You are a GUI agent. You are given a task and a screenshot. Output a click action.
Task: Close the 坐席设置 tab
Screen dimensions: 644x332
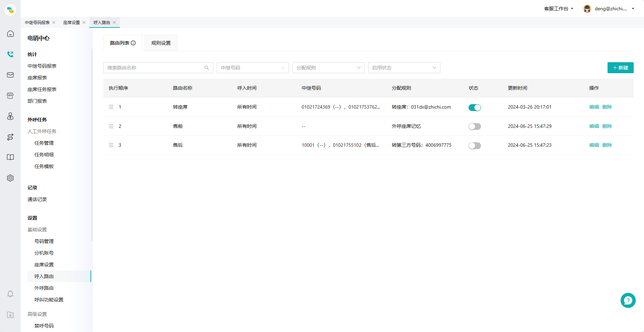[x=84, y=22]
